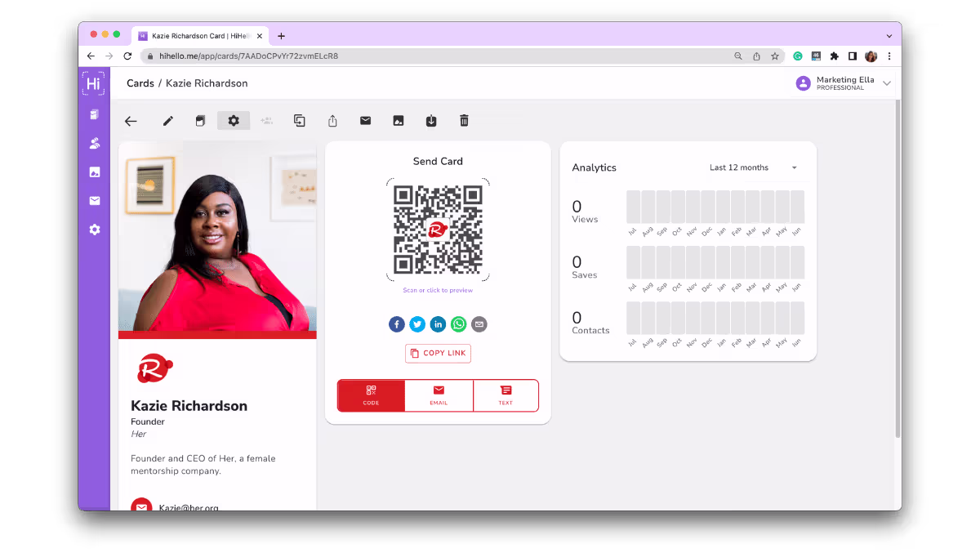Share card on Twitter
The image size is (980, 553).
(x=417, y=324)
